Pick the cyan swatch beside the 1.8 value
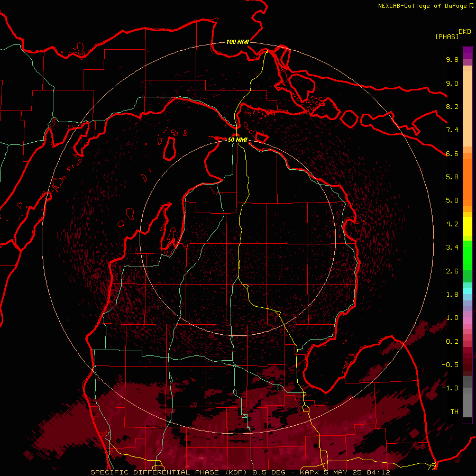 pos(467,291)
